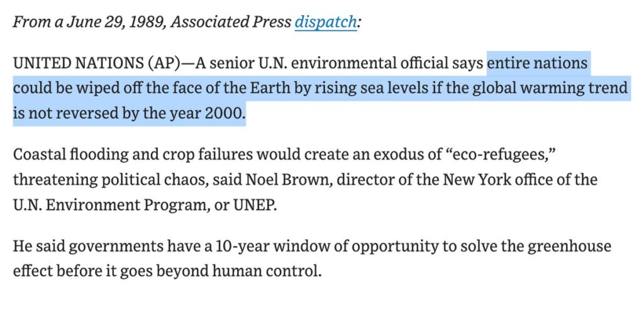
Task: Click the highlighted text "the year 2000"
Action: coord(199,114)
